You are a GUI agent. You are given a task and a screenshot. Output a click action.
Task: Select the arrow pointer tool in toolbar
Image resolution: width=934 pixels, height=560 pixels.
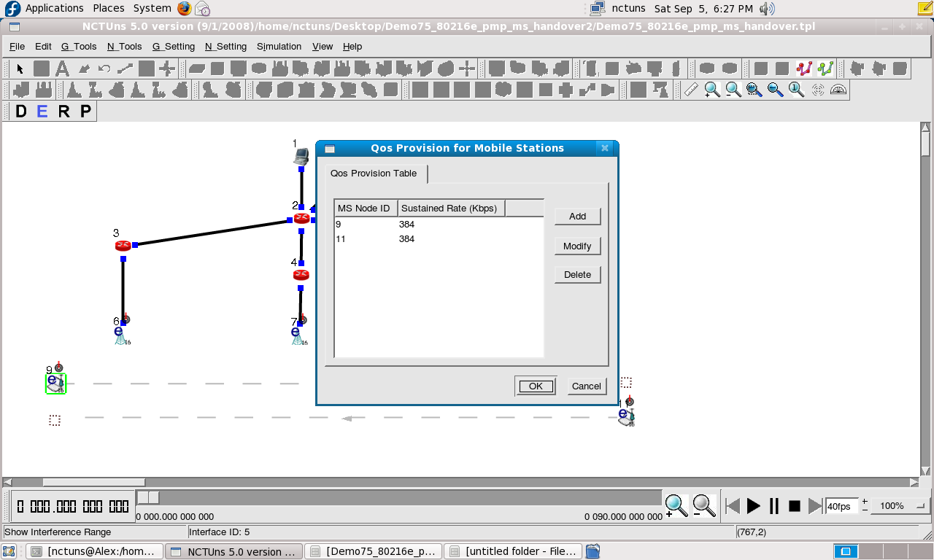[20, 69]
